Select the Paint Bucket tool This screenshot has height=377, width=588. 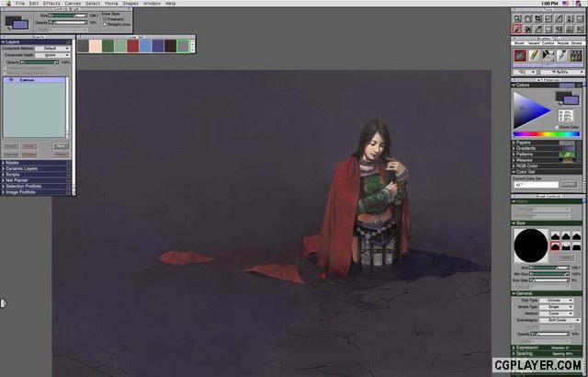click(527, 29)
